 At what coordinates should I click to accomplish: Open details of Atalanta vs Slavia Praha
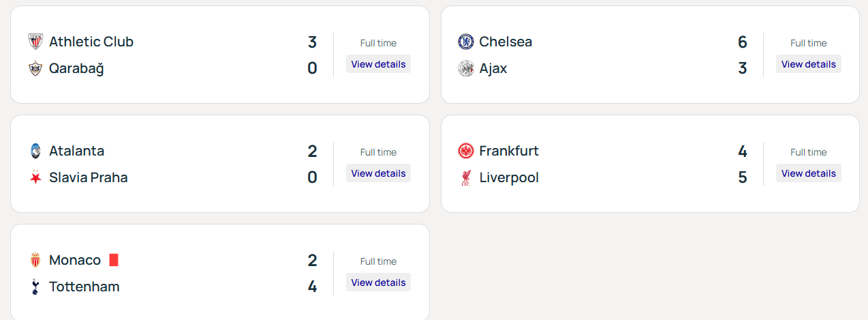click(x=378, y=173)
